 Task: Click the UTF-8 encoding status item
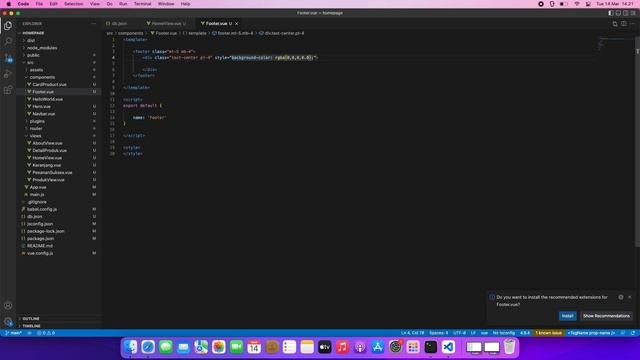(x=459, y=333)
